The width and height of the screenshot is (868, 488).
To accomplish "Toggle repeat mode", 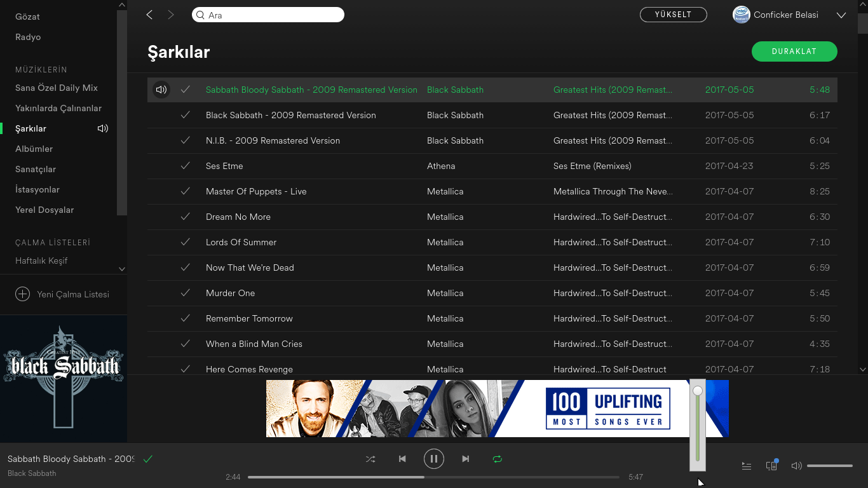I will 498,459.
